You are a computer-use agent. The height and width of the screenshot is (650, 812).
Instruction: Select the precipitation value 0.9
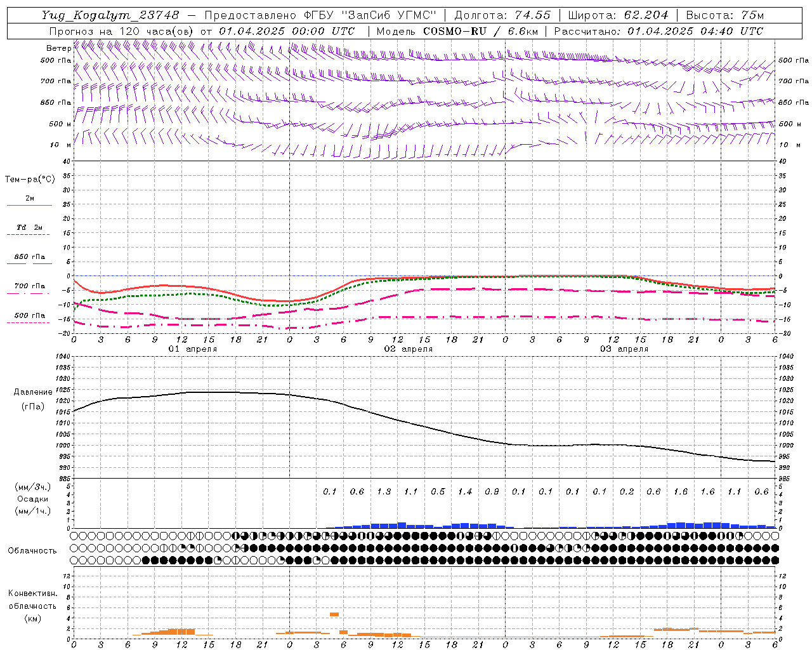pyautogui.click(x=492, y=492)
